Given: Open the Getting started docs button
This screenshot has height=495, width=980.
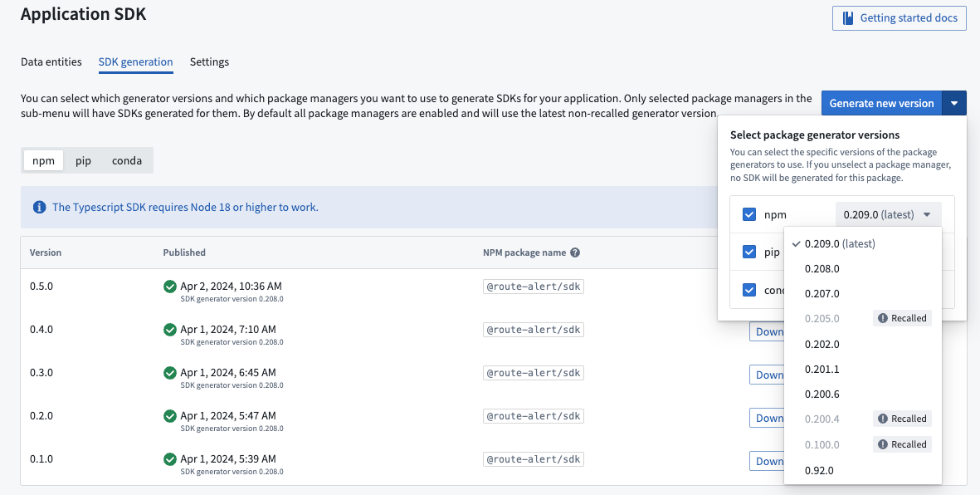Looking at the screenshot, I should coord(900,18).
